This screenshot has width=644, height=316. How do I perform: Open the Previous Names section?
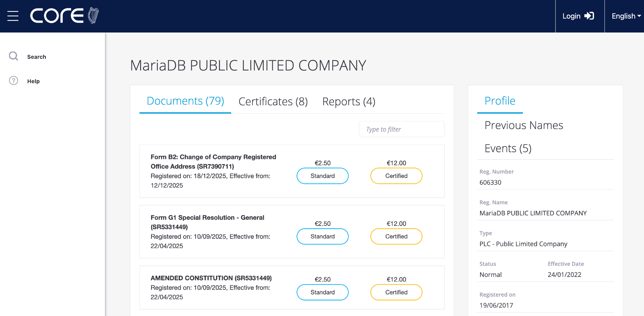524,125
